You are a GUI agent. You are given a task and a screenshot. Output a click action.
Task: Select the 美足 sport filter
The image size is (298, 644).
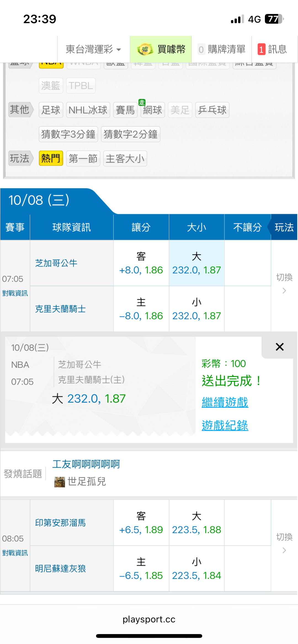tap(180, 110)
